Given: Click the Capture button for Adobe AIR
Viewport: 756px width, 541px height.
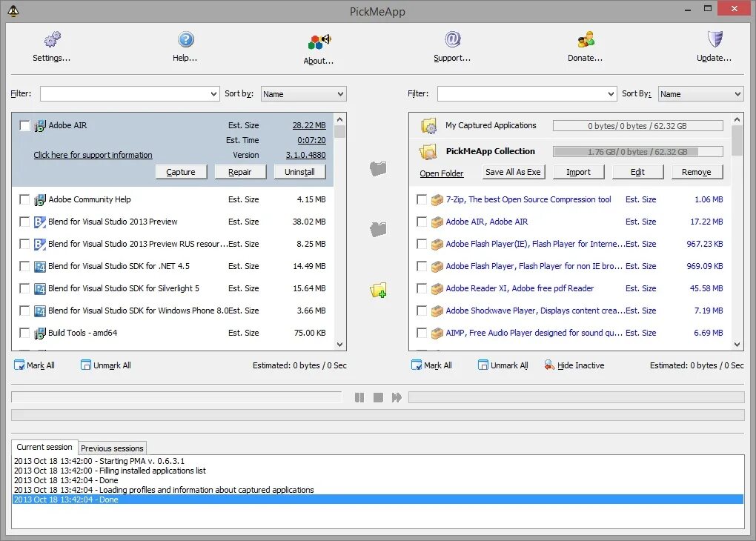Looking at the screenshot, I should tap(181, 172).
